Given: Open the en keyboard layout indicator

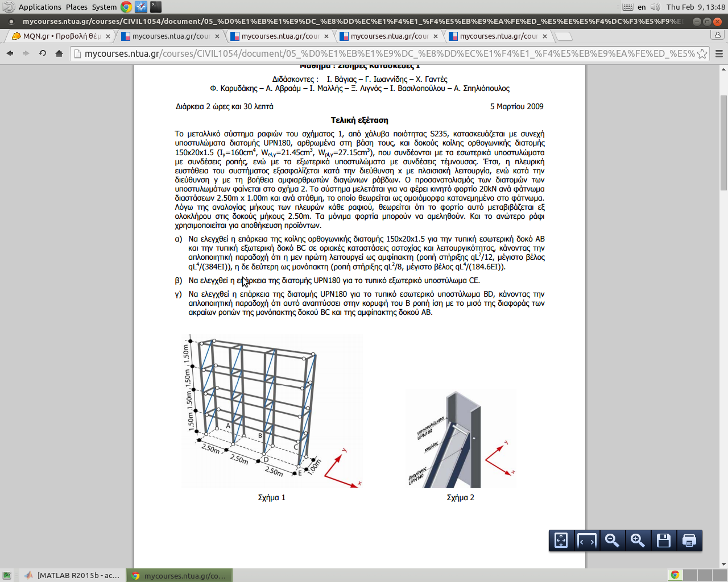Looking at the screenshot, I should (642, 7).
